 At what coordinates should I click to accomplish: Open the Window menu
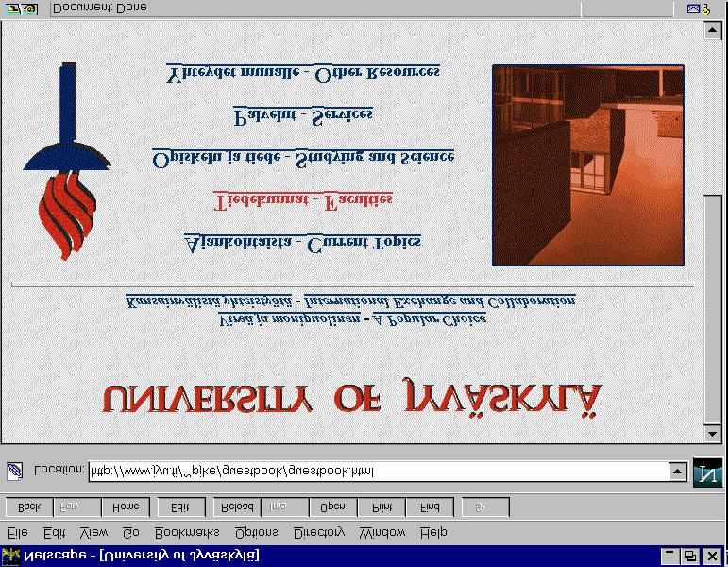[x=382, y=533]
